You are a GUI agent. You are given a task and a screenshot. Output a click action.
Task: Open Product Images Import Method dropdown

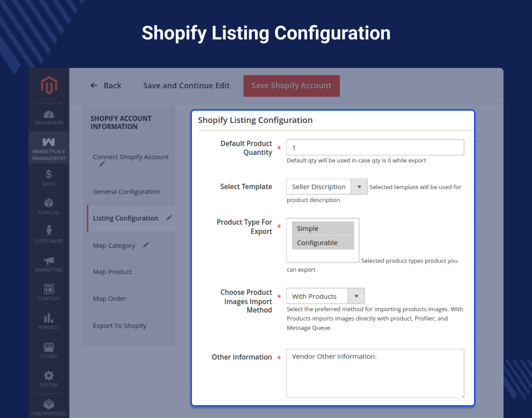[325, 296]
